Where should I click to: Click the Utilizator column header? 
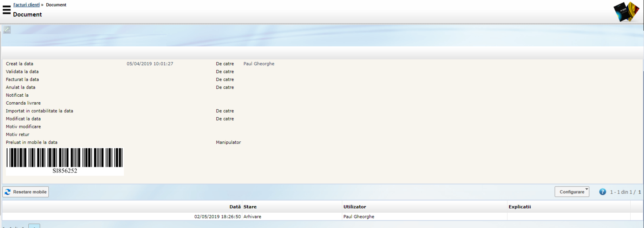[355, 207]
